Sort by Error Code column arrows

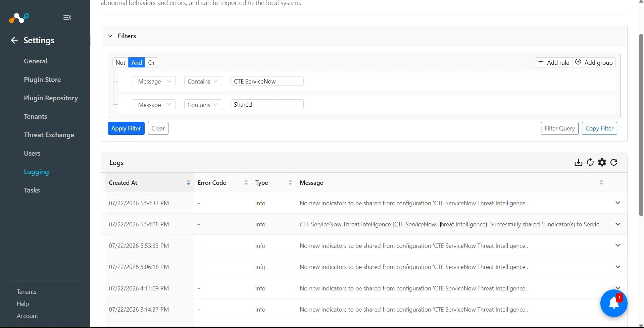(246, 183)
